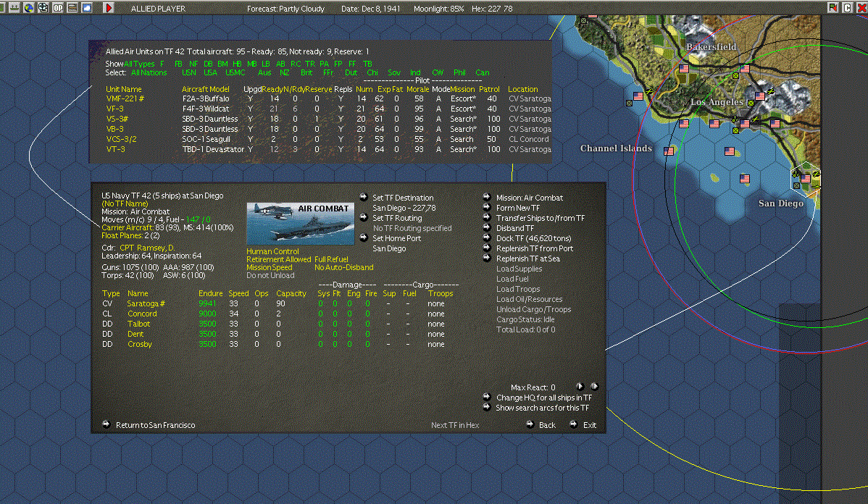
Task: Toggle No Auto-Disband setting
Action: (x=343, y=267)
